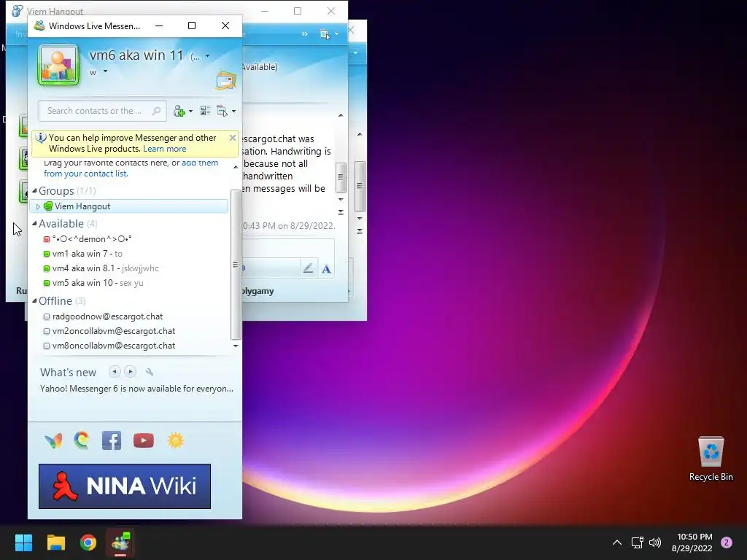Select contact vm5 aka win 10
Viewport: 747px width, 560px height.
click(x=98, y=283)
